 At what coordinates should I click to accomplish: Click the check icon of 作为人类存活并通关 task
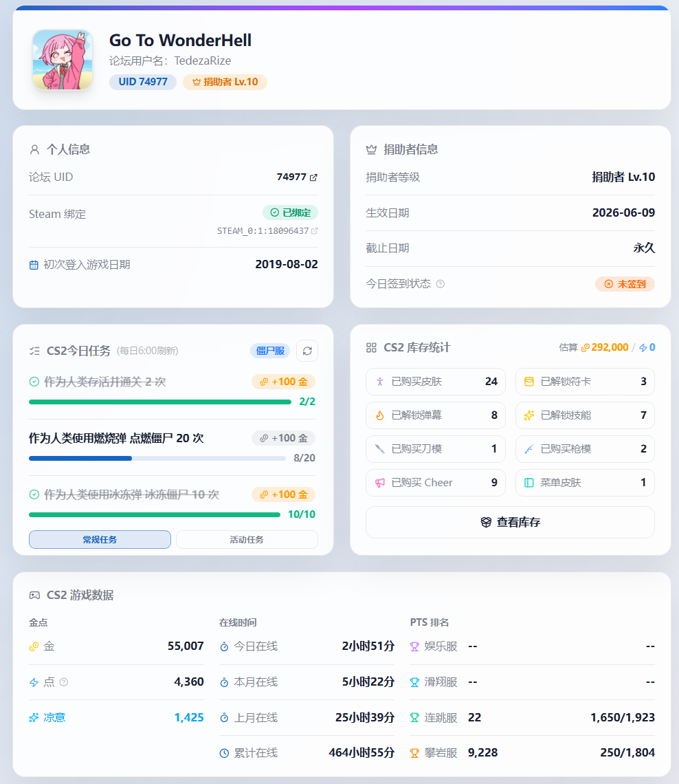[34, 382]
